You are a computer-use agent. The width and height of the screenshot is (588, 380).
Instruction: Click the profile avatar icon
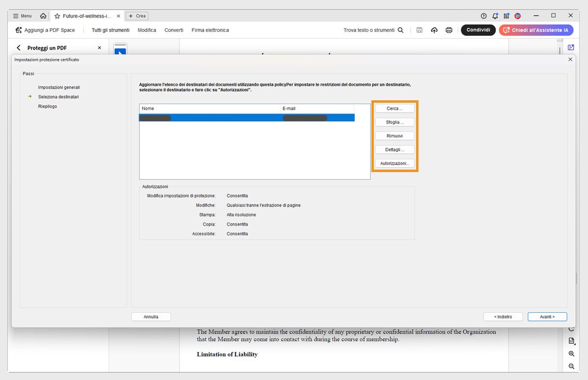517,15
